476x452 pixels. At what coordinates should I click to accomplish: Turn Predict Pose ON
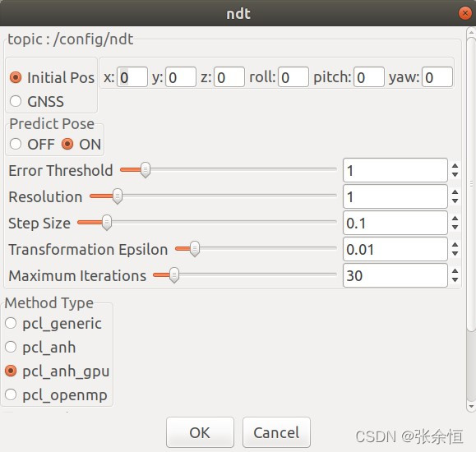[x=67, y=144]
